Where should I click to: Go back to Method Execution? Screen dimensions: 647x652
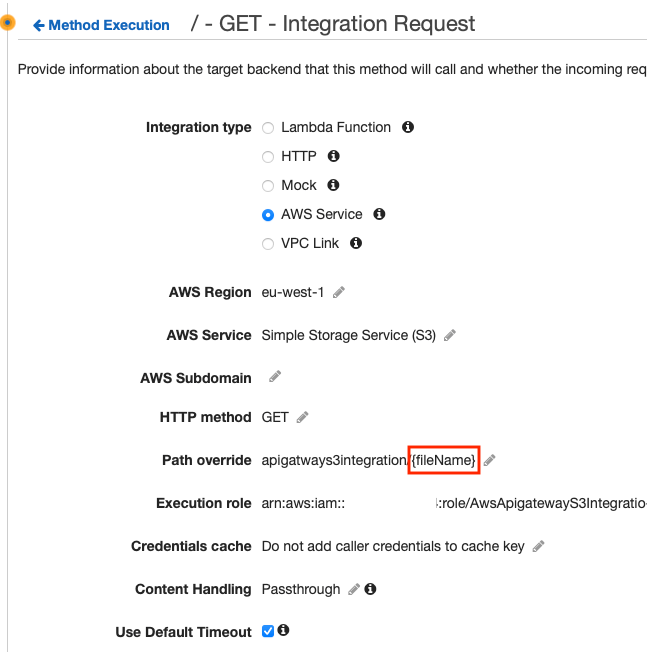101,25
